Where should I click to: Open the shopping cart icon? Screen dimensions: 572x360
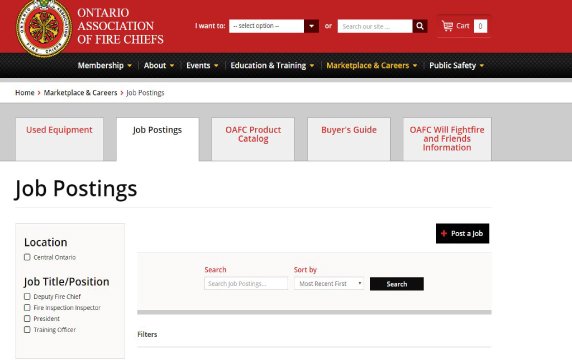[447, 26]
